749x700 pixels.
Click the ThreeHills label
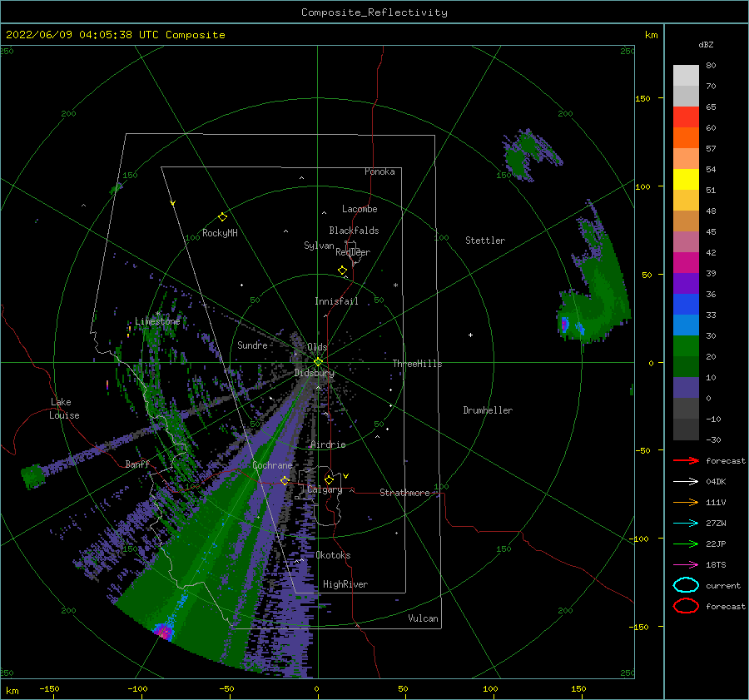(417, 364)
